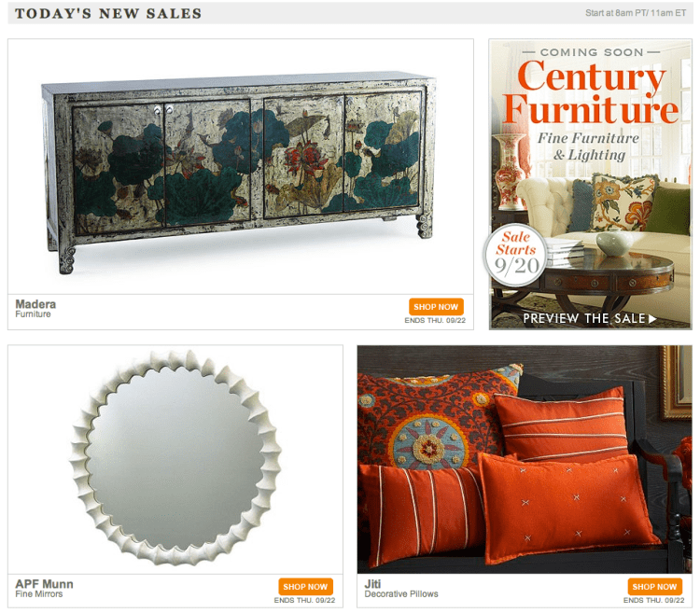The width and height of the screenshot is (700, 613).
Task: Click the Today's New Sales header
Action: [x=108, y=13]
